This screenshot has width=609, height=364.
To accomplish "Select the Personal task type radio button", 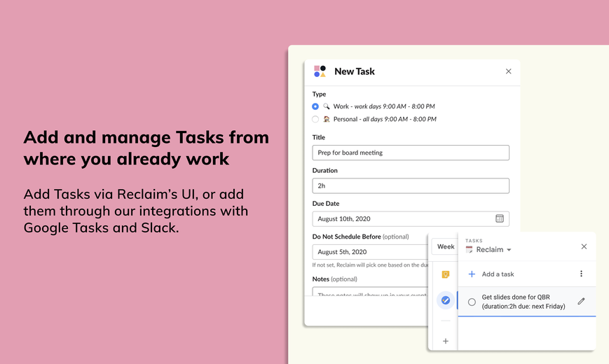I will pos(315,119).
